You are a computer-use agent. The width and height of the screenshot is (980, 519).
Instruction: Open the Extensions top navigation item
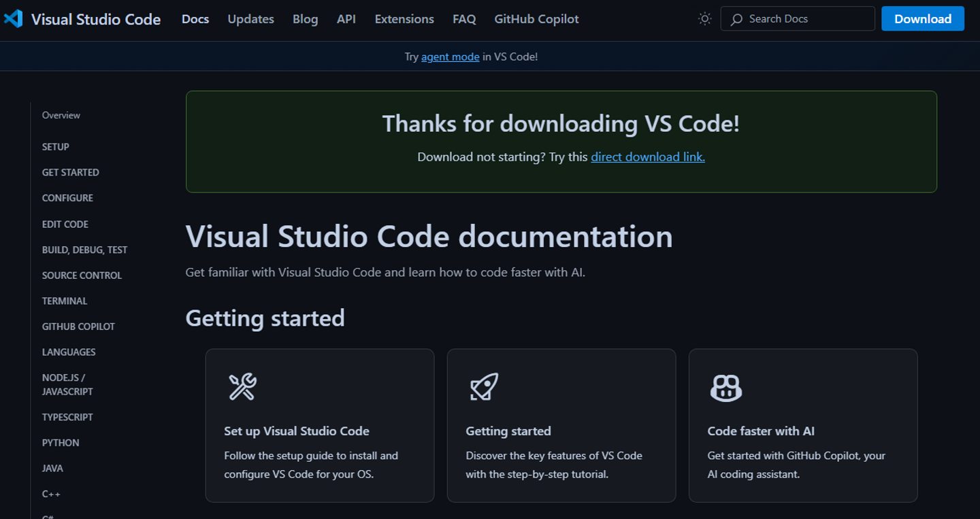click(404, 19)
